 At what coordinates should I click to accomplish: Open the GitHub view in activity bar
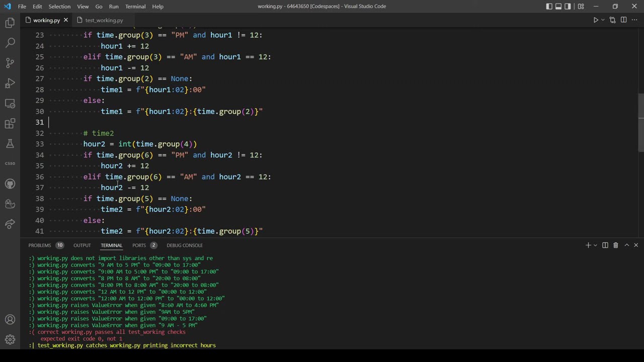(10, 184)
